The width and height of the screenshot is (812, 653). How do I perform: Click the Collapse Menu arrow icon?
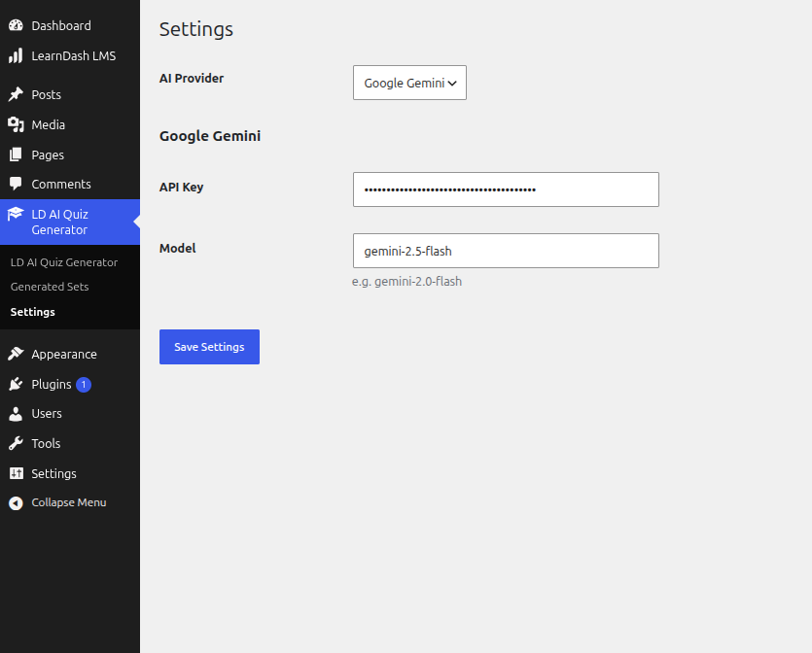tap(17, 503)
